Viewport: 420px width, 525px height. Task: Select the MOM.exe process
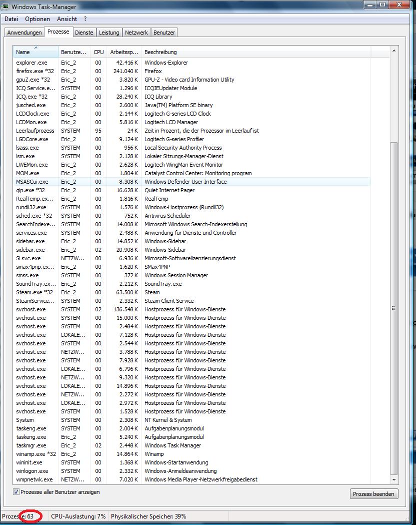[x=192, y=173]
